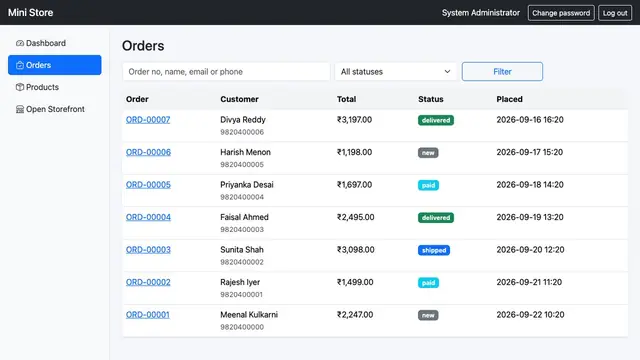Click the total ₹1,198.00
The height and width of the screenshot is (360, 640).
[354, 152]
